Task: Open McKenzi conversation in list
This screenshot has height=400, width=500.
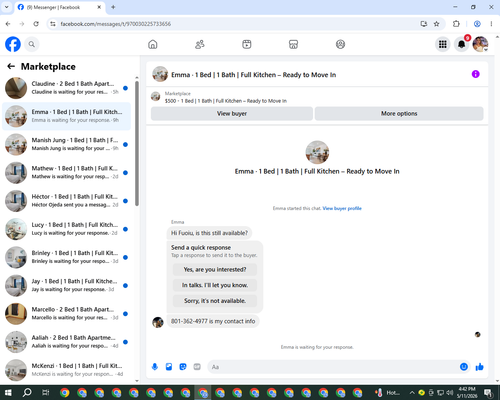Action: click(x=67, y=370)
